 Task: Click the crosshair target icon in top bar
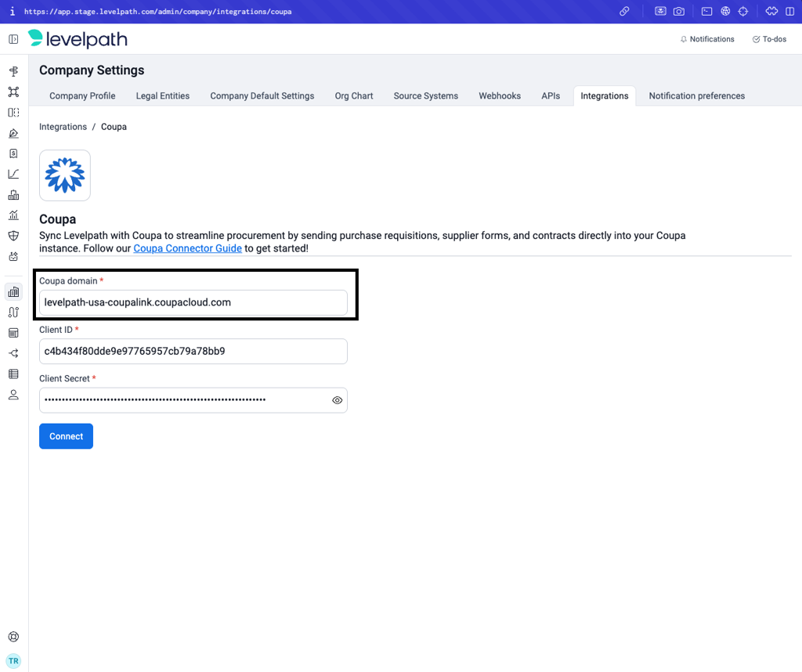click(x=743, y=12)
